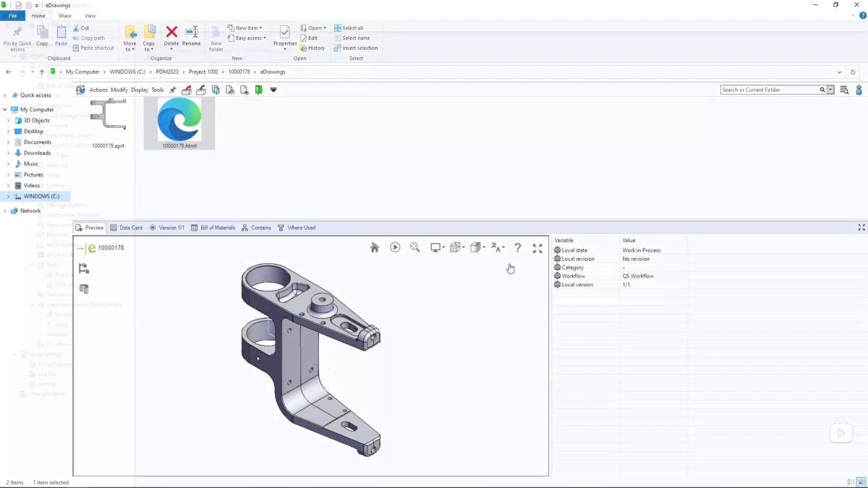Image resolution: width=868 pixels, height=488 pixels.
Task: Click the blue pin icon in the PDM toolbar
Action: [172, 90]
